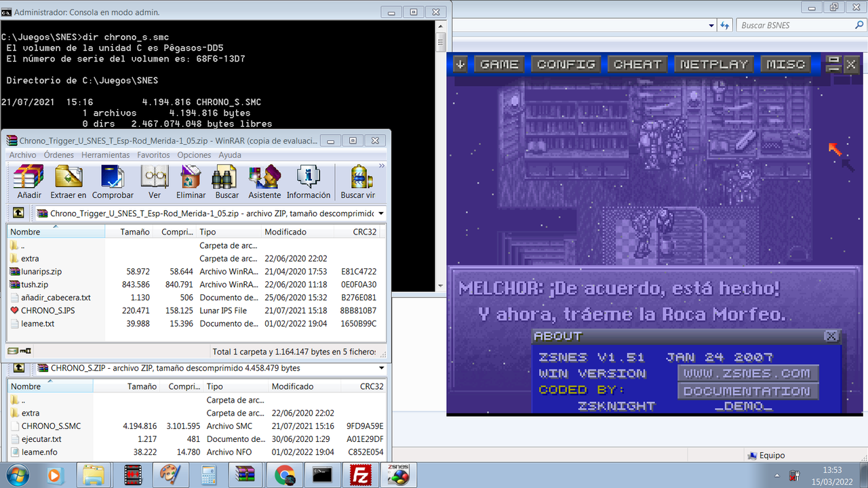Image resolution: width=868 pixels, height=488 pixels.
Task: Open the Chrono_Trigger zip path dropdown
Action: click(x=381, y=213)
